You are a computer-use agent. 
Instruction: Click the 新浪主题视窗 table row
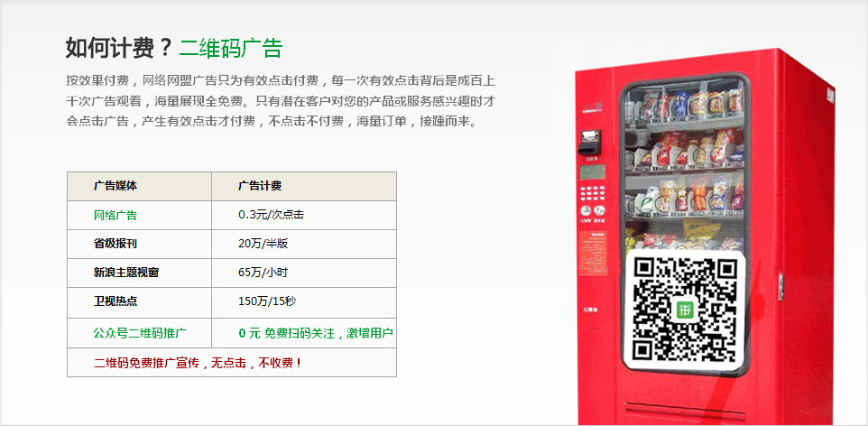pyautogui.click(x=232, y=273)
